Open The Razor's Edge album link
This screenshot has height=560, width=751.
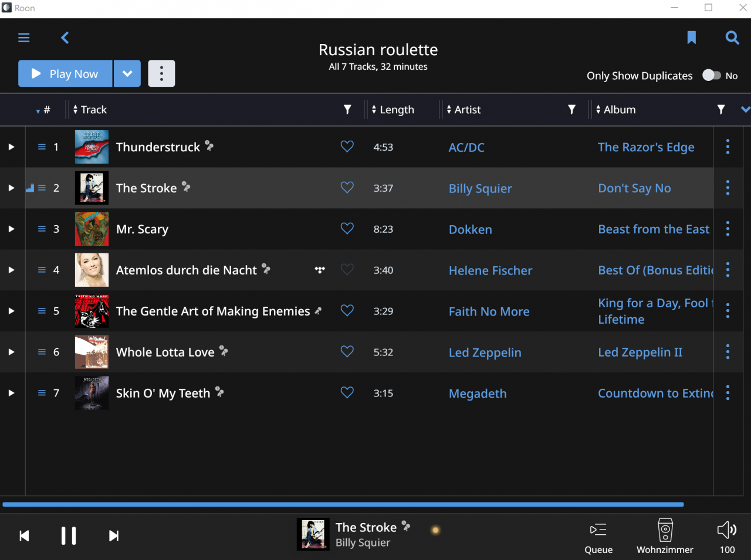tap(646, 147)
